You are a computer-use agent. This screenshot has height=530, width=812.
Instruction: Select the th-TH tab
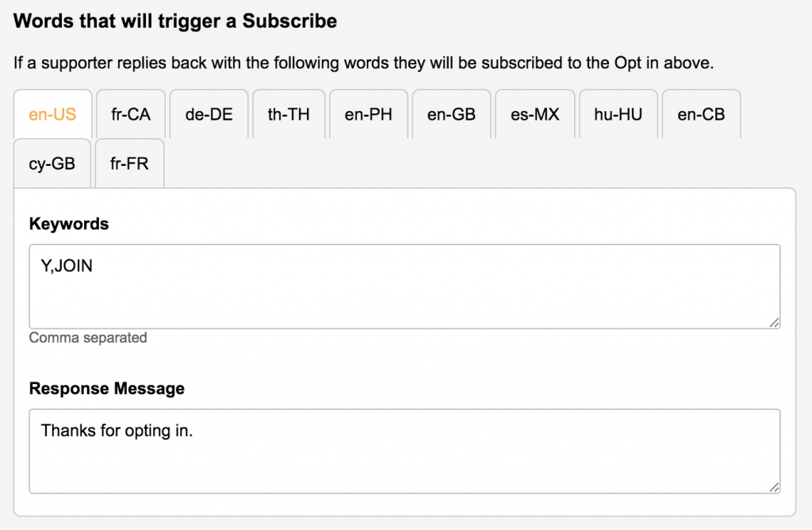[289, 114]
